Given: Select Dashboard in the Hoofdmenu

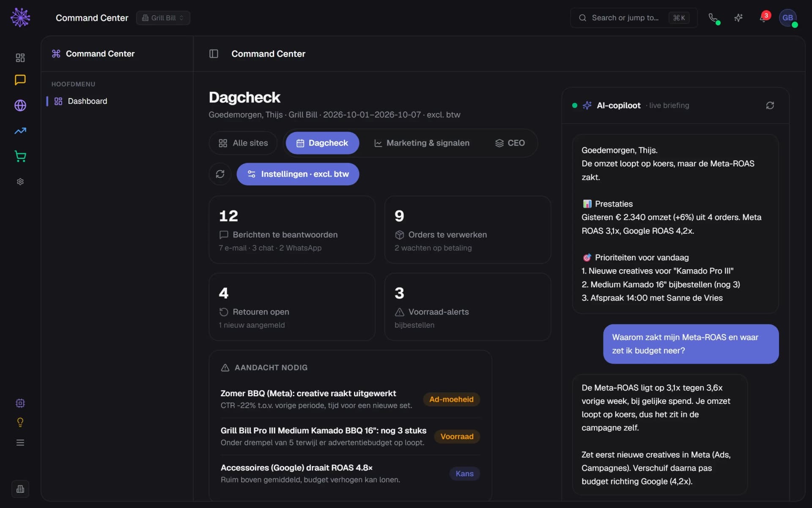Looking at the screenshot, I should 116,101.
